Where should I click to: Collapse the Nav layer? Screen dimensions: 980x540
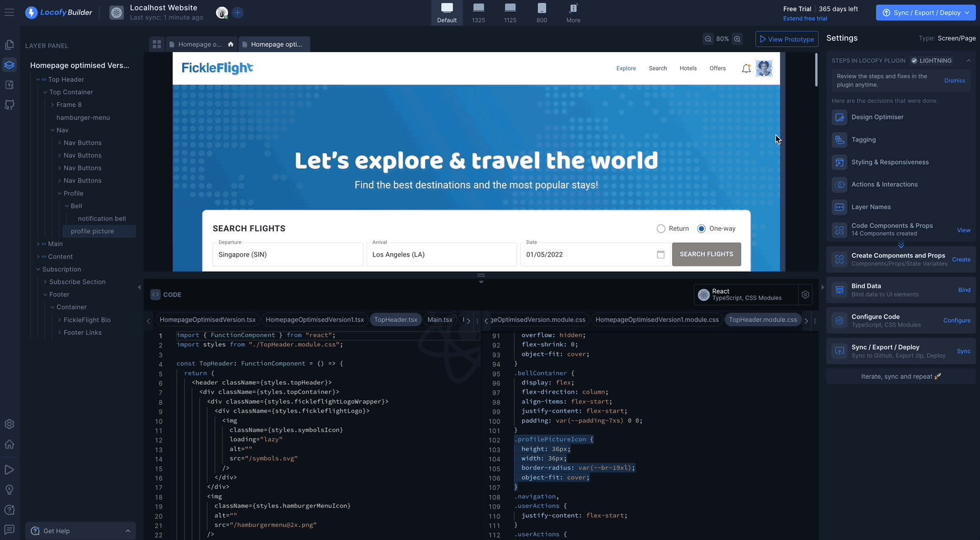coord(52,130)
